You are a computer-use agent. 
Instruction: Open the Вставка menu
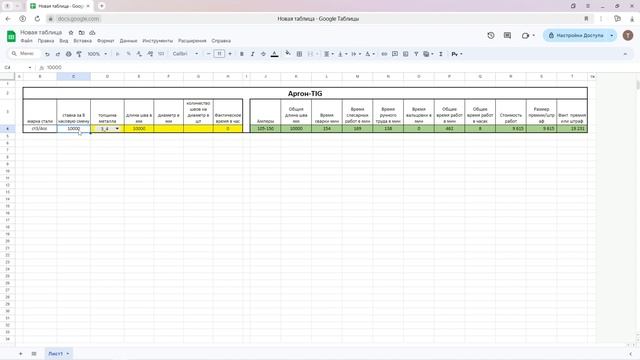click(x=82, y=41)
